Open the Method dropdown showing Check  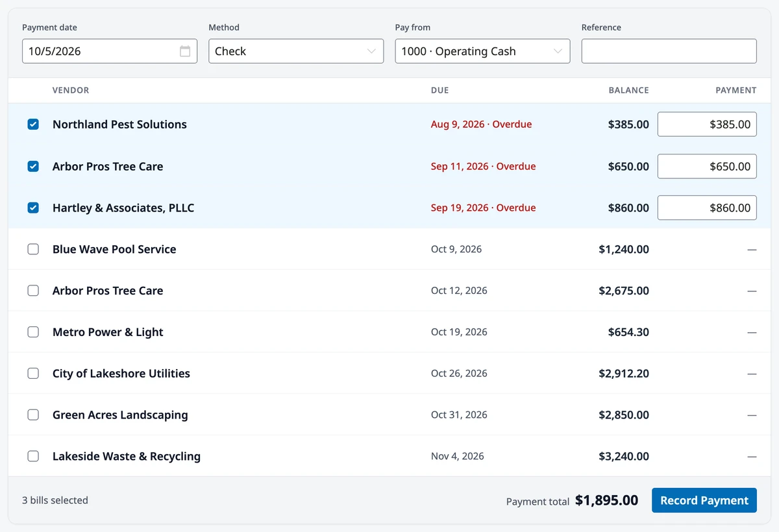pyautogui.click(x=296, y=51)
